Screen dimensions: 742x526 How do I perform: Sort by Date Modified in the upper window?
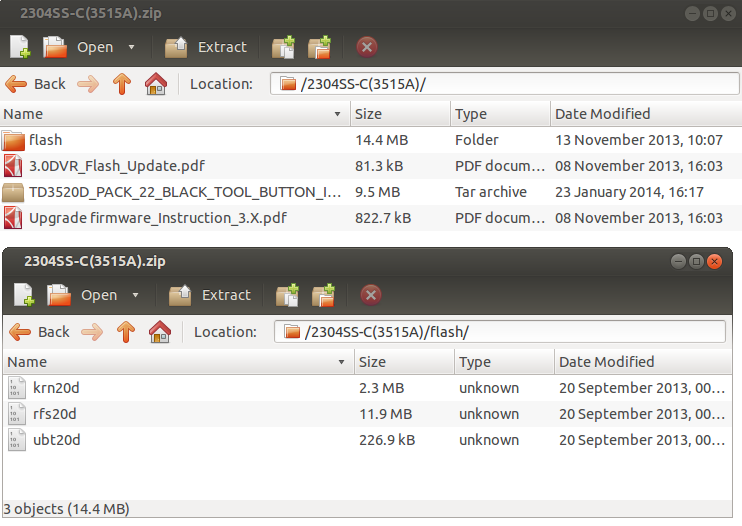pyautogui.click(x=602, y=114)
